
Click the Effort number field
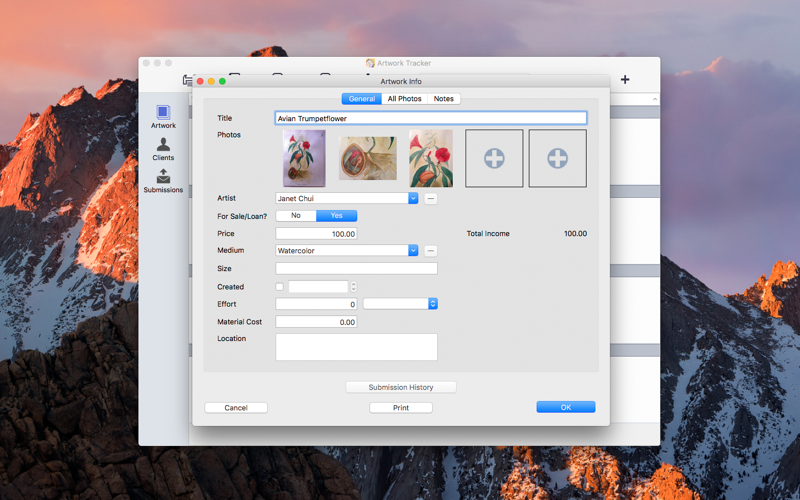[316, 304]
